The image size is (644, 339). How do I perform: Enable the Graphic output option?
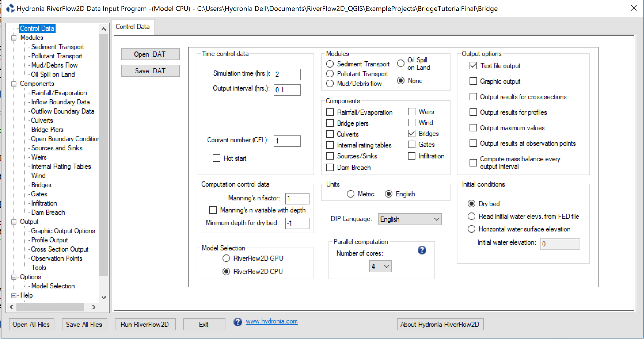tap(473, 81)
